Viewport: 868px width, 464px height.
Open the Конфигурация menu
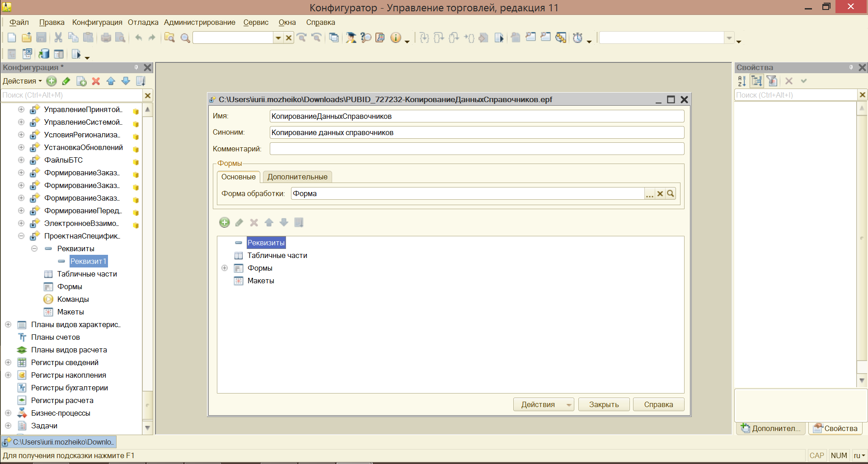pyautogui.click(x=97, y=23)
